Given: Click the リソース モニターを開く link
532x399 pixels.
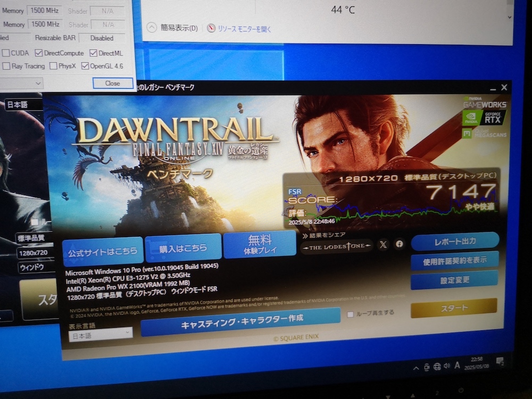Looking at the screenshot, I should (x=244, y=29).
